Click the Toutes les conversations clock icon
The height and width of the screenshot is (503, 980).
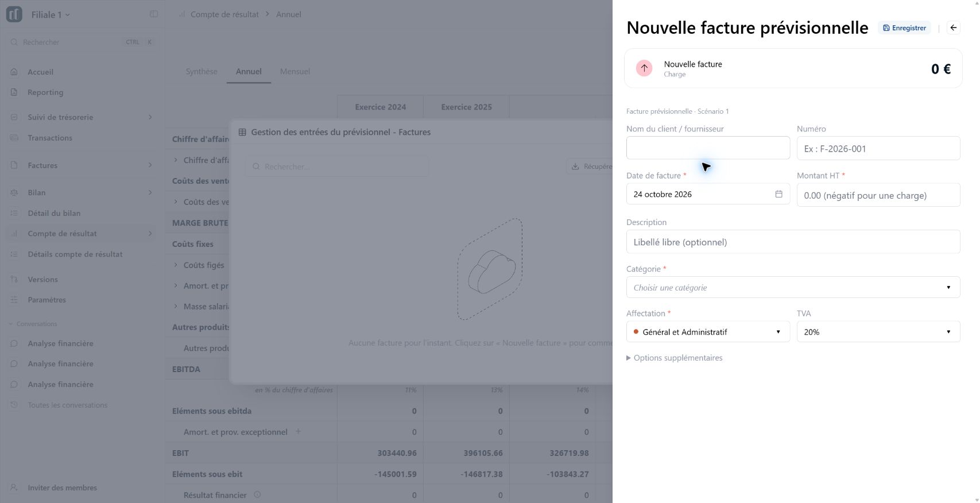click(x=14, y=405)
